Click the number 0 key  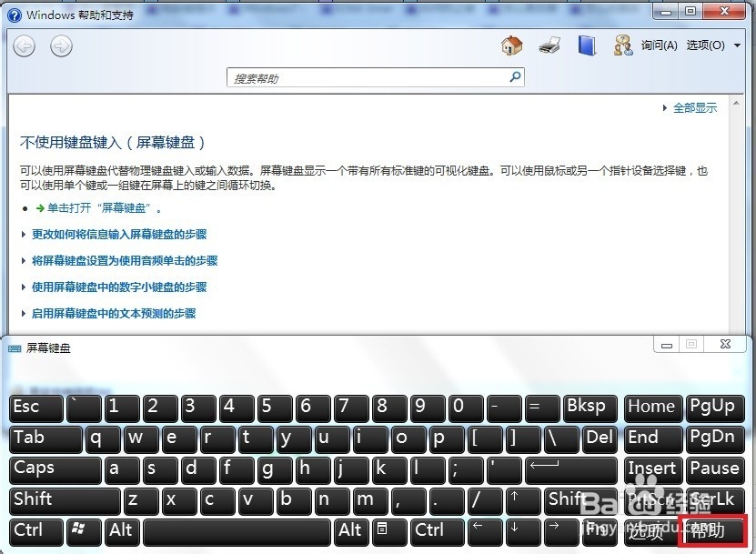(x=466, y=408)
